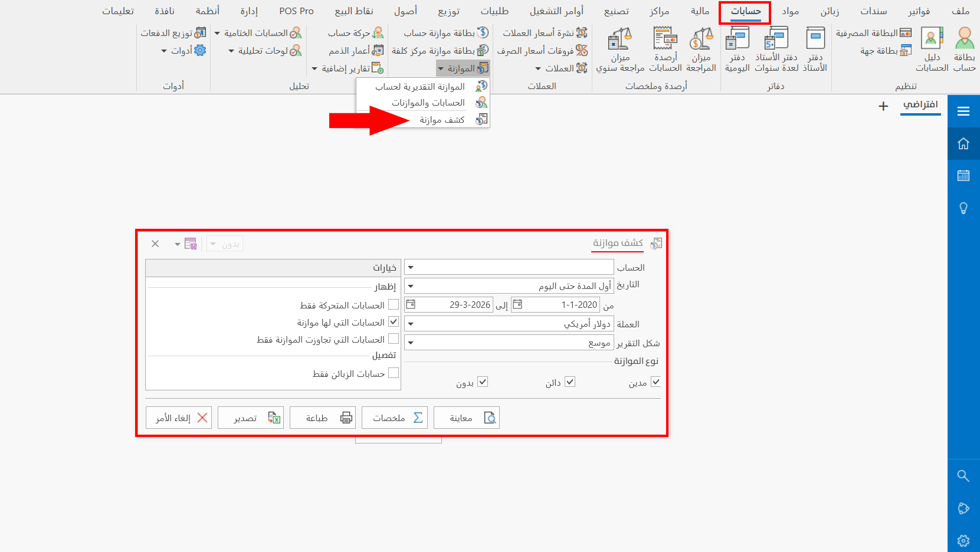
Task: Open the دفتر الأستاذ icon
Action: coord(815,50)
